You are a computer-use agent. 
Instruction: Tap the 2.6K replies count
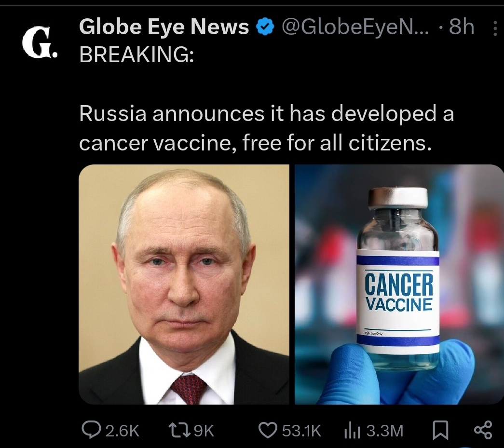(123, 431)
